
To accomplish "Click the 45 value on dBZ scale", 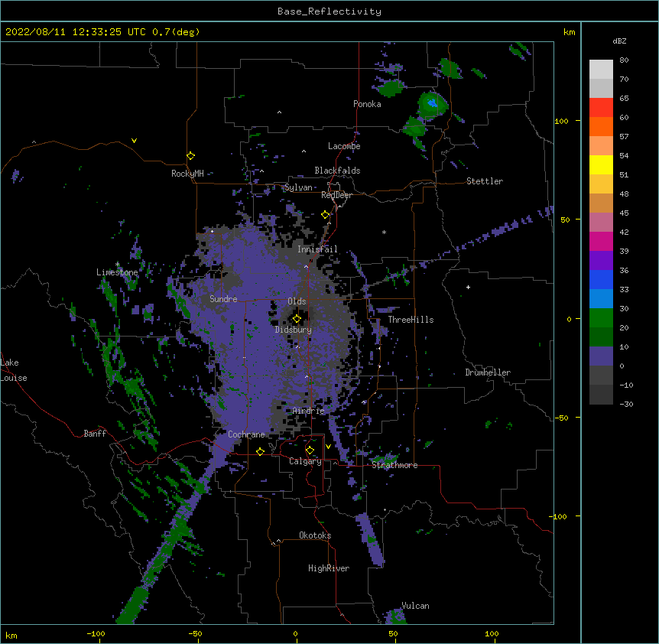I will tap(624, 213).
